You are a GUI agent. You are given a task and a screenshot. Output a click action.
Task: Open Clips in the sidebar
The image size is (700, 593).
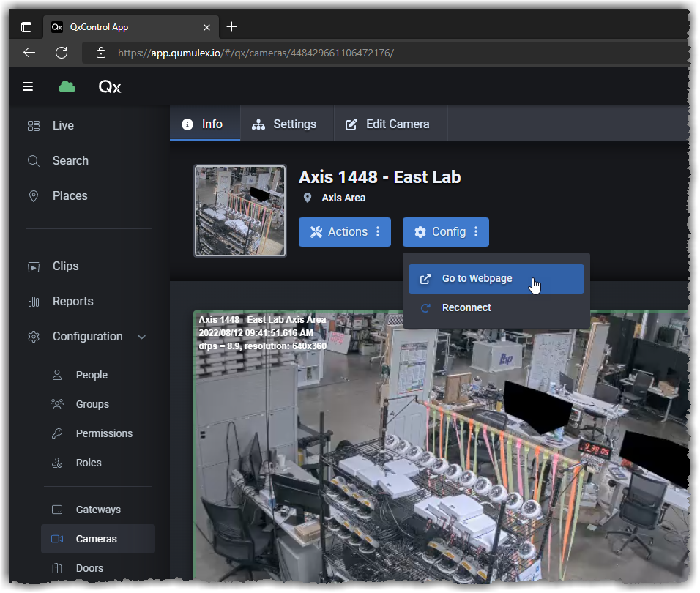[x=66, y=266]
